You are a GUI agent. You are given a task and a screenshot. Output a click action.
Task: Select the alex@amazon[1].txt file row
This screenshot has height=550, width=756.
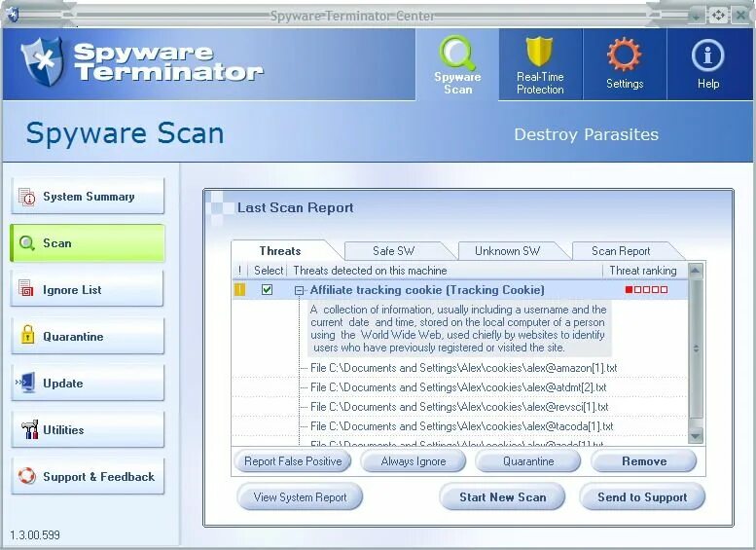point(463,368)
